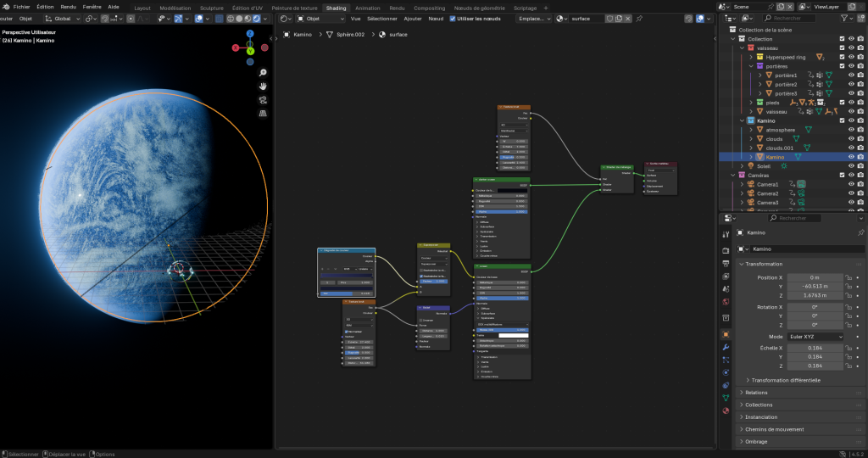This screenshot has height=458, width=868.
Task: Switch to orthographic grid view icon
Action: pos(263,113)
